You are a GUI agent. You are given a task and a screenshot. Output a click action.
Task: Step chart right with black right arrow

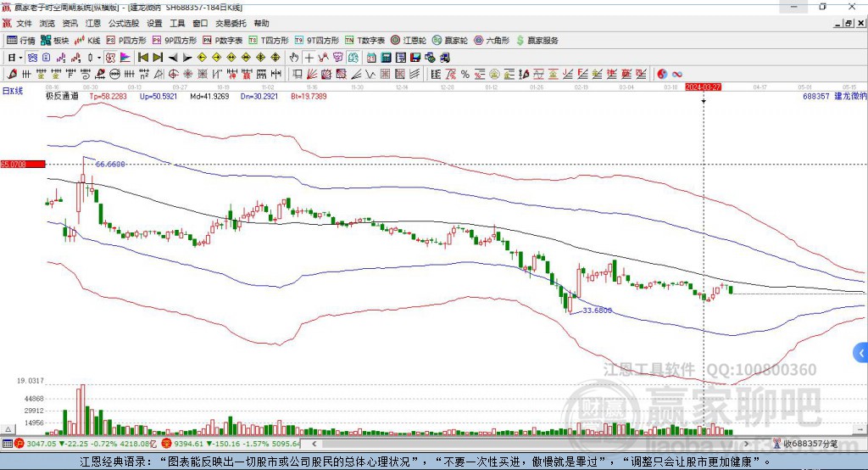point(187,57)
